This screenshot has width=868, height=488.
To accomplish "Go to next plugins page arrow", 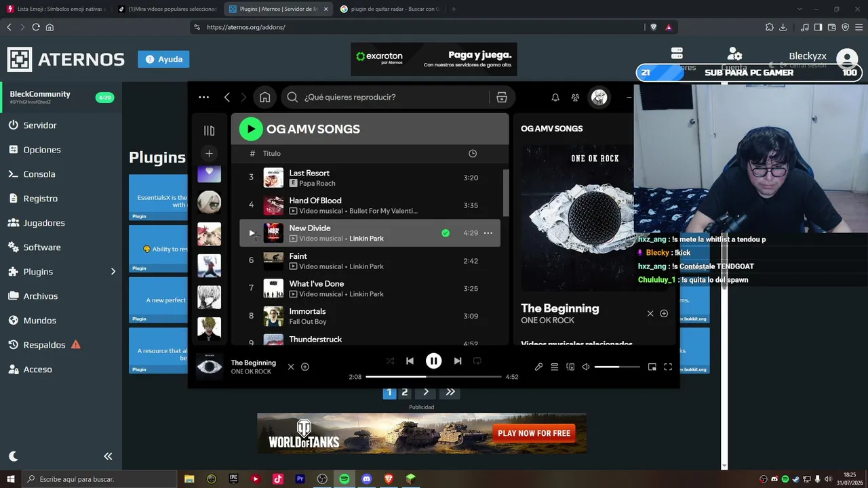I will (426, 392).
